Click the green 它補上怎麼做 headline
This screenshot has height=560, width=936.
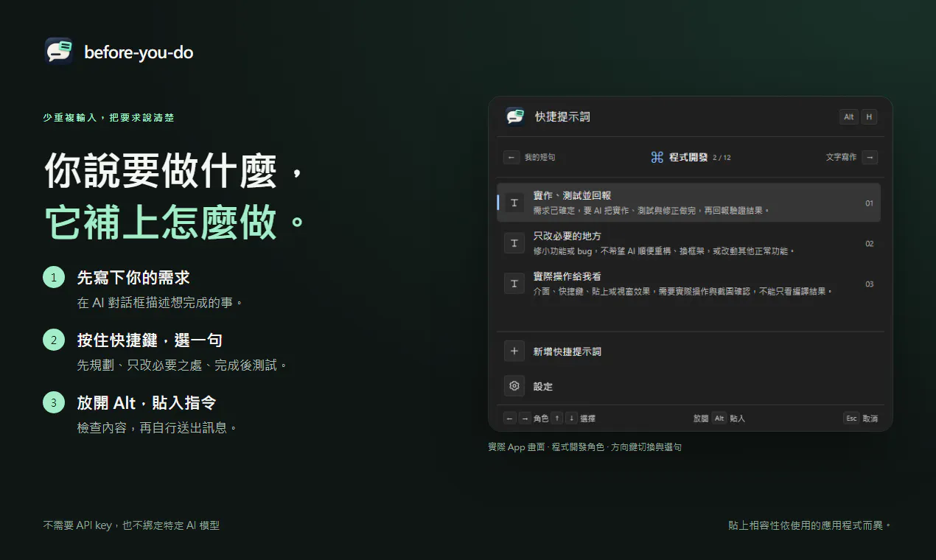coord(175,223)
